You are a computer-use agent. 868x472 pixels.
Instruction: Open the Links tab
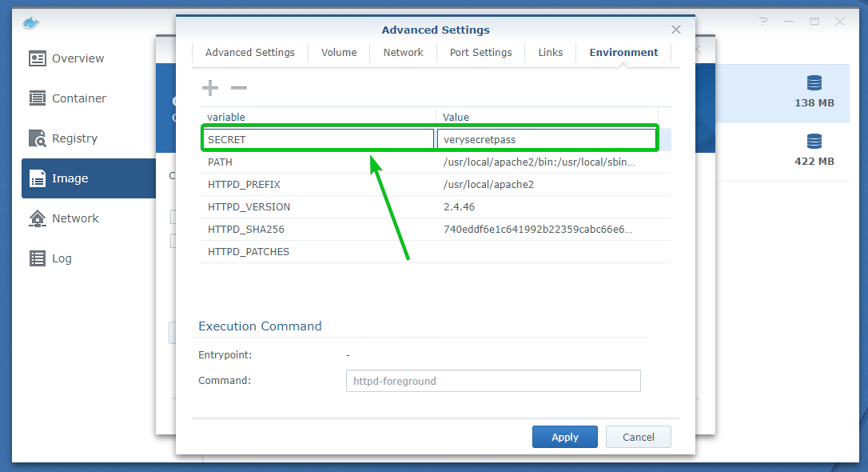tap(551, 53)
